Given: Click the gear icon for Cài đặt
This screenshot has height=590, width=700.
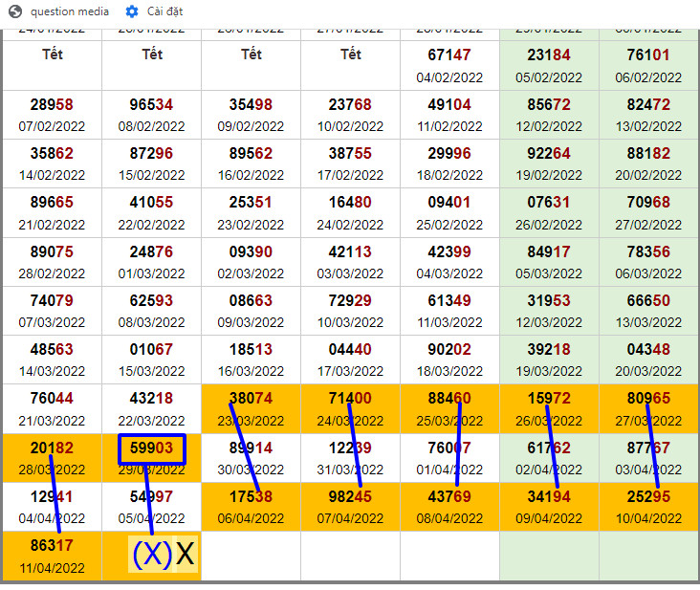Looking at the screenshot, I should (x=132, y=11).
